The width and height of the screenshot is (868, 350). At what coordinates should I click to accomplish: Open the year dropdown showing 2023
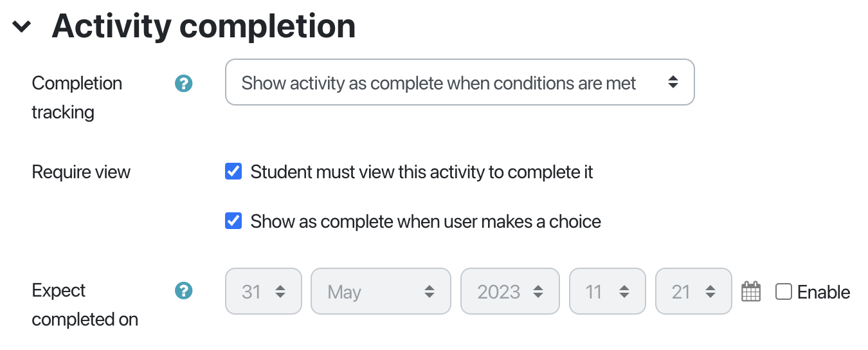tap(510, 291)
